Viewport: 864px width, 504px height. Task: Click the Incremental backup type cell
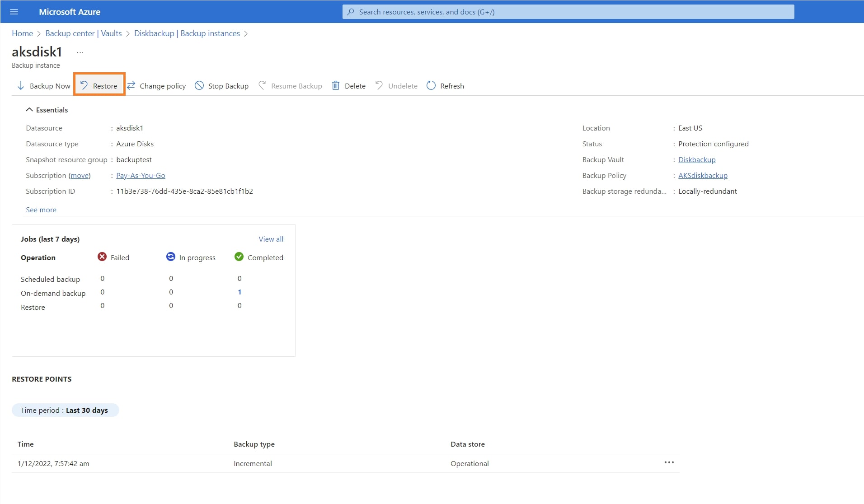(253, 463)
